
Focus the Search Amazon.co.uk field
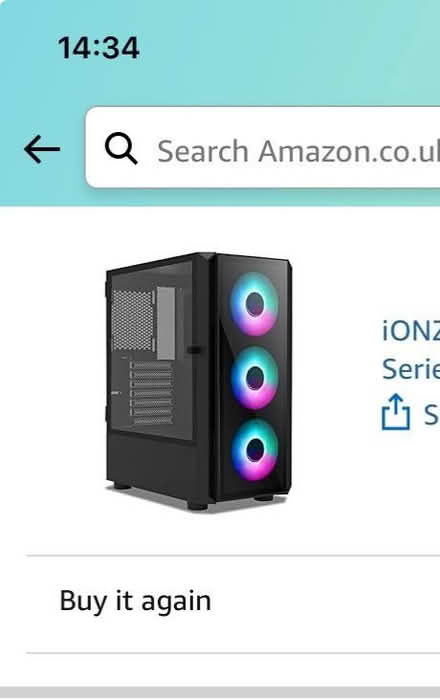click(x=263, y=147)
